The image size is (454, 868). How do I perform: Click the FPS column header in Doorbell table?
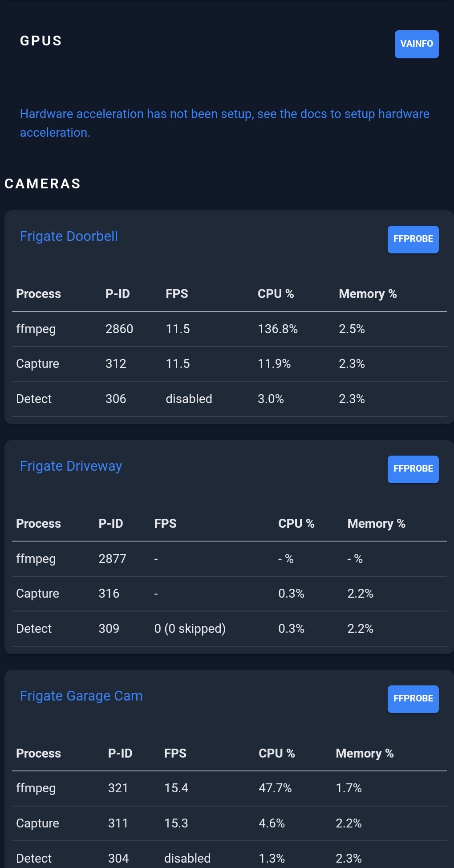click(177, 294)
